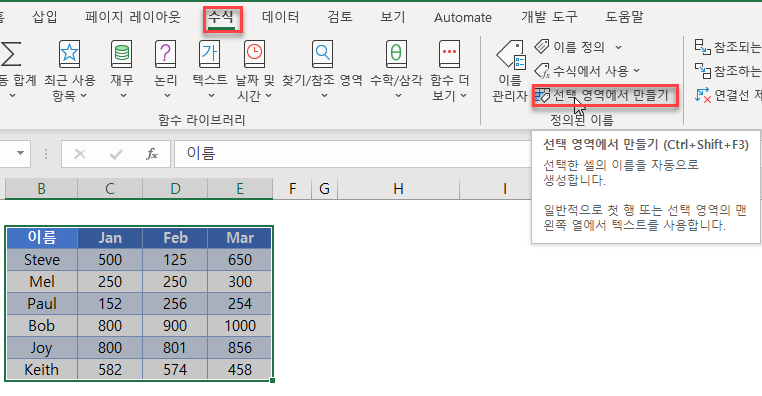Expand dropdown arrow under 수학/삼각
The height and width of the screenshot is (396, 762).
pos(398,96)
